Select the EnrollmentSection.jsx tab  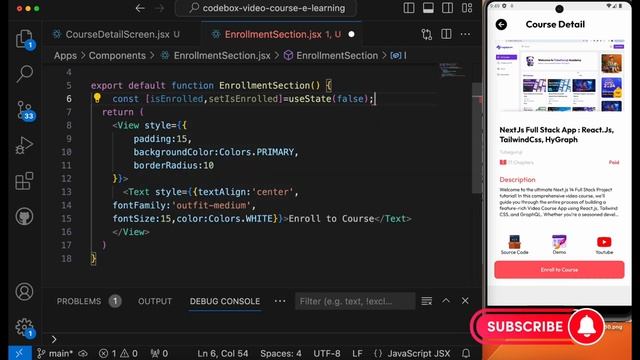click(273, 34)
